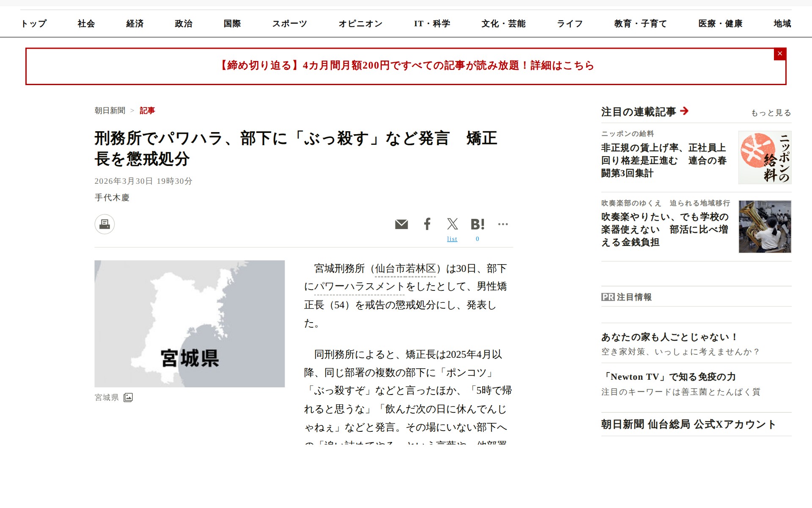The height and width of the screenshot is (508, 812).
Task: Close the red subscription promo banner
Action: [780, 54]
